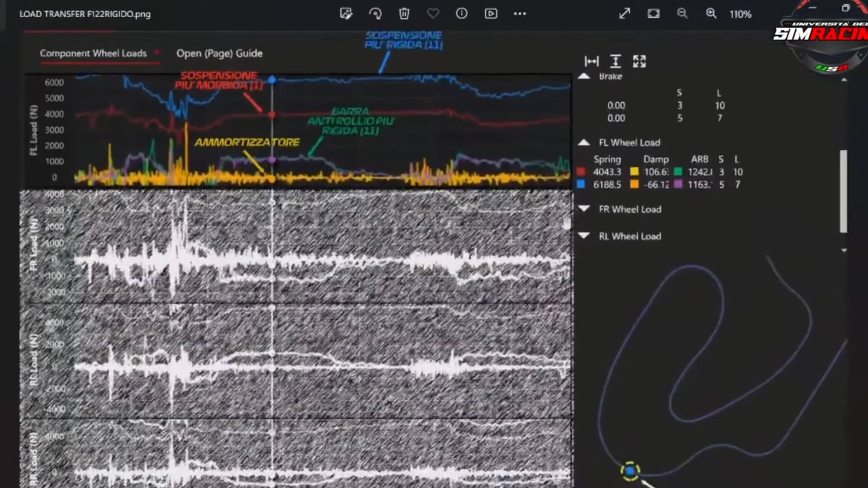Image resolution: width=868 pixels, height=488 pixels.
Task: Click the zoom out magnifier icon
Action: [682, 14]
